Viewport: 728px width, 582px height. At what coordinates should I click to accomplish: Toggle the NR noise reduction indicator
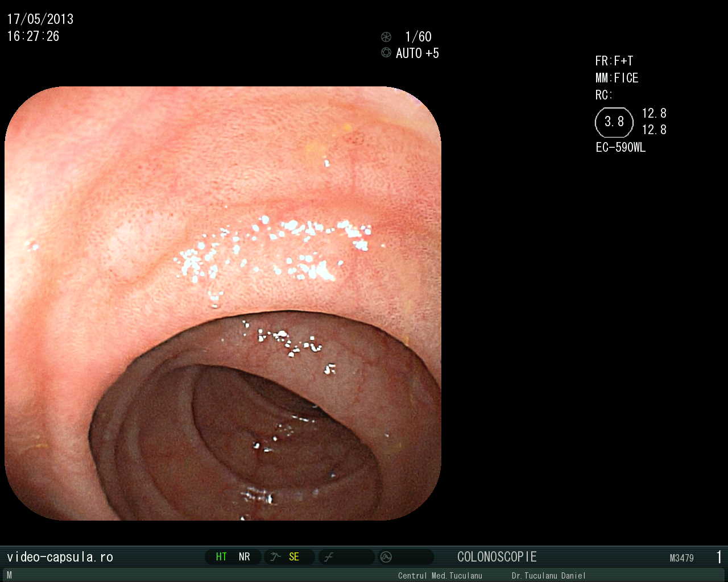(x=245, y=557)
